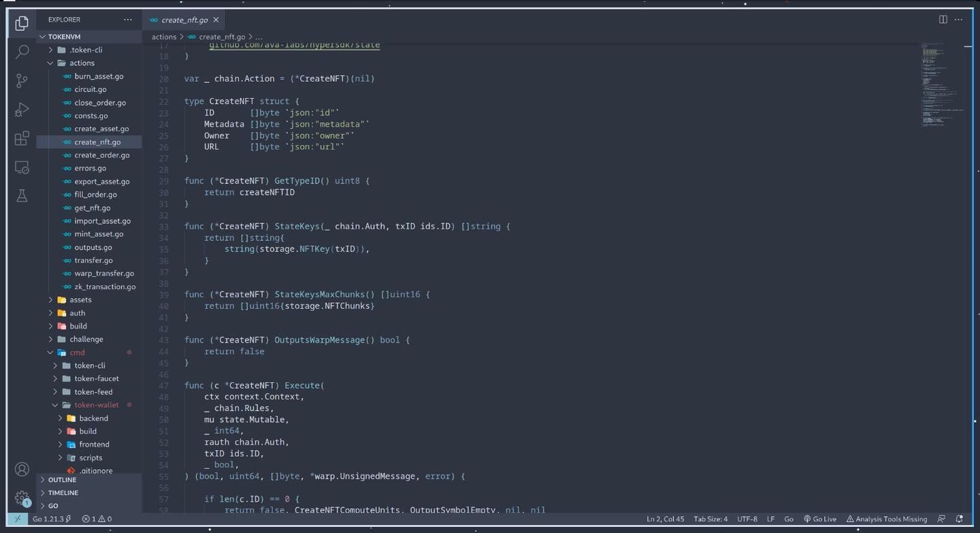Screen dimensions: 980x533
Task: Click Go Live in status bar
Action: (x=820, y=519)
